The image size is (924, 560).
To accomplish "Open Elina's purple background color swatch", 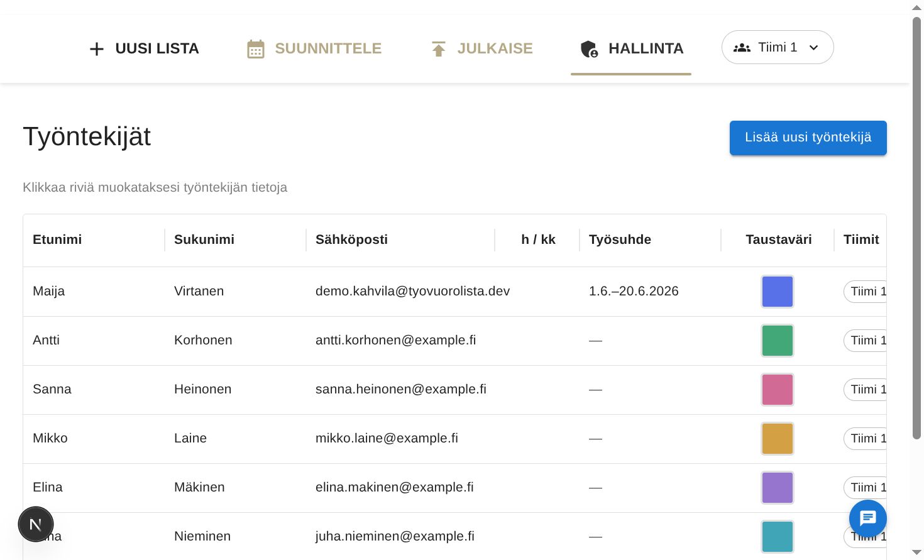I will (x=778, y=488).
